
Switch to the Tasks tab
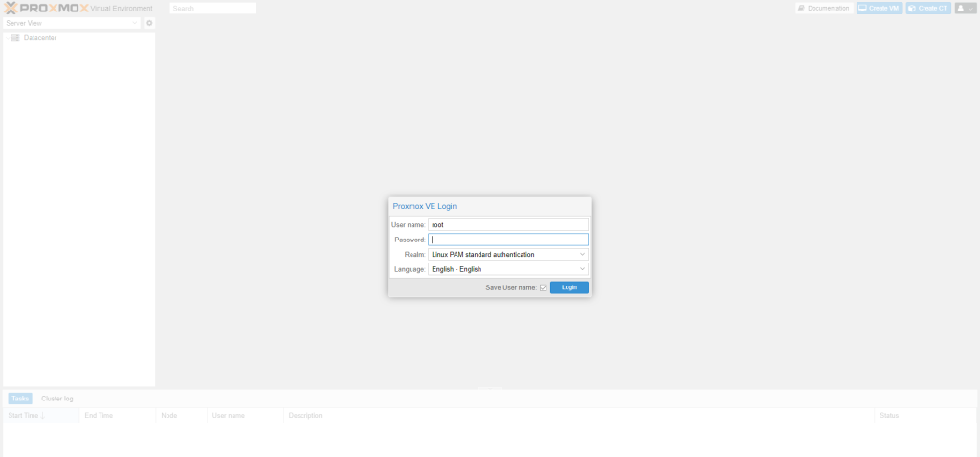[20, 399]
